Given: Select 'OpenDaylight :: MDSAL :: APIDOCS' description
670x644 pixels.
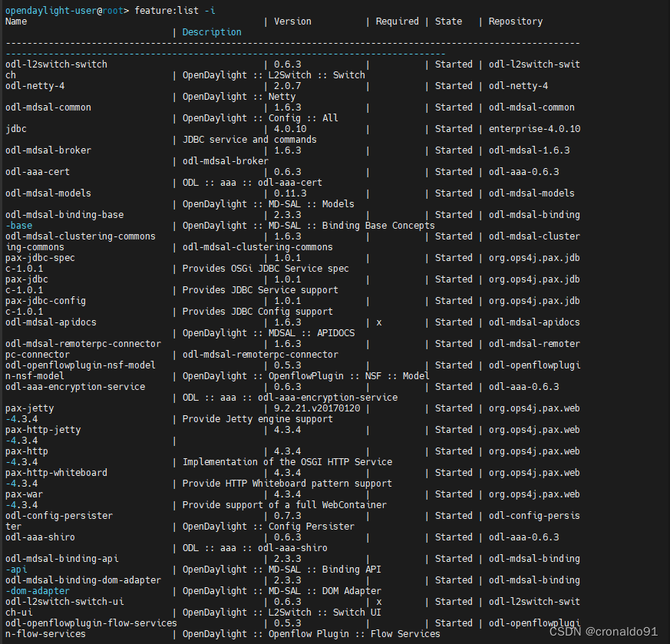Looking at the screenshot, I should [x=269, y=333].
